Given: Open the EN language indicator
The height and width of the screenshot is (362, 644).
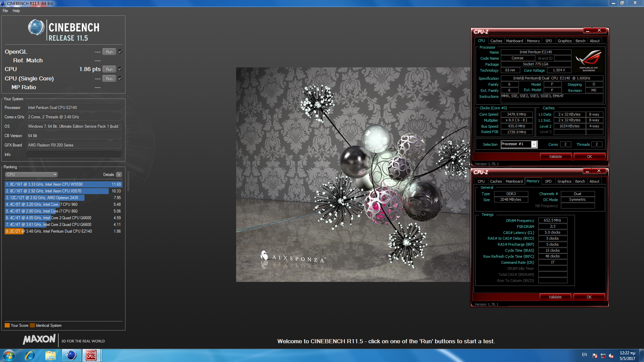Looking at the screenshot, I should tap(584, 355).
